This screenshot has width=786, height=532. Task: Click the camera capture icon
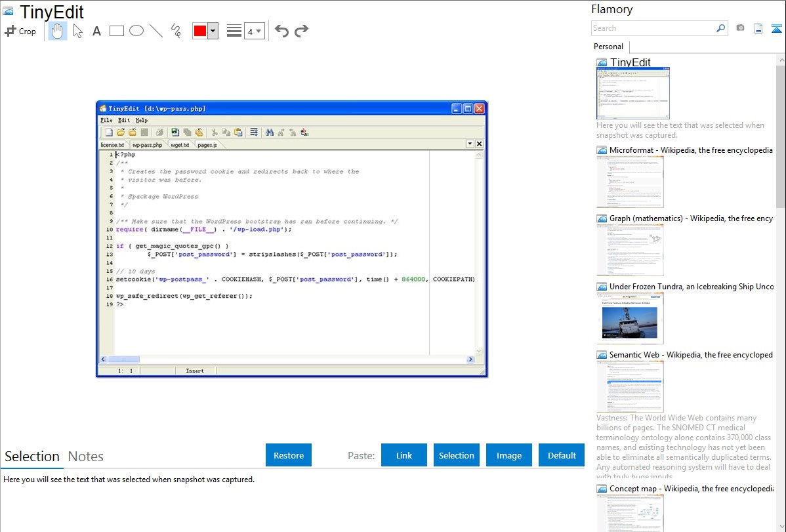[x=740, y=28]
